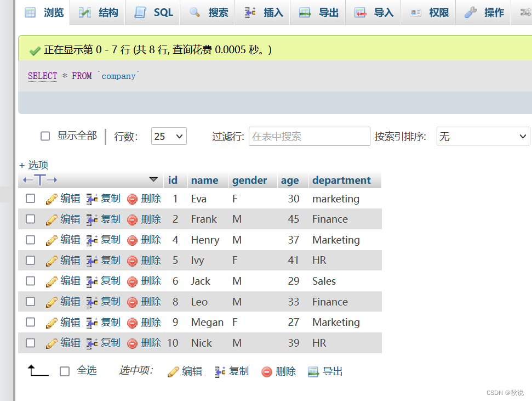The image size is (532, 401).
Task: Click the red delete icon in Megan's row
Action: click(x=132, y=323)
